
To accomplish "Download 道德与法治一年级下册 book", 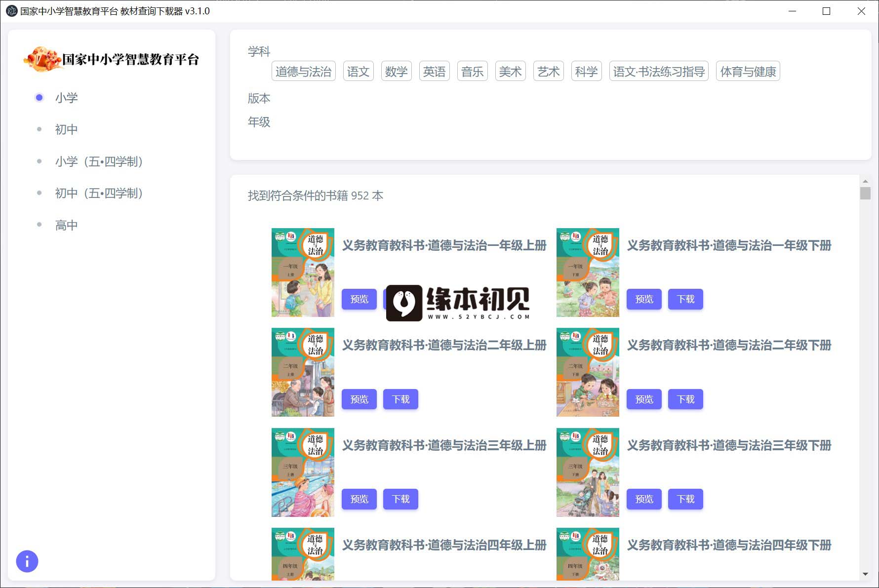I will (x=685, y=299).
